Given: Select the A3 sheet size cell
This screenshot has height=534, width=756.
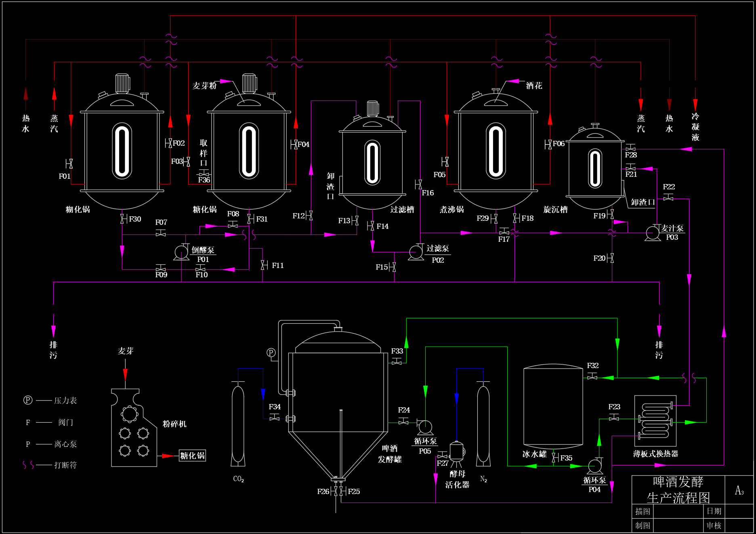Looking at the screenshot, I should pyautogui.click(x=739, y=490).
